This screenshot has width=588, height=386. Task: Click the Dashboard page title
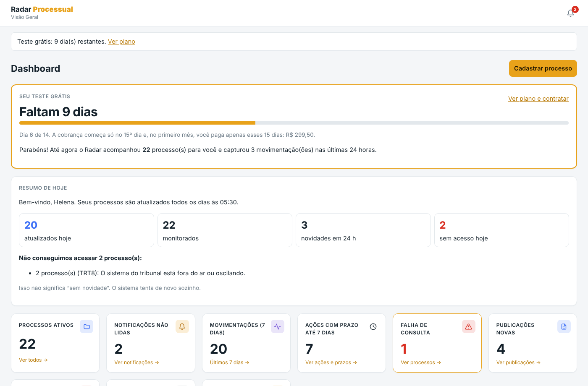tap(36, 68)
